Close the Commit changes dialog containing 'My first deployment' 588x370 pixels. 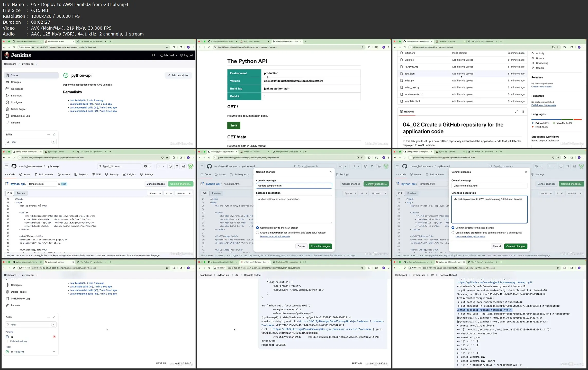[x=526, y=172]
